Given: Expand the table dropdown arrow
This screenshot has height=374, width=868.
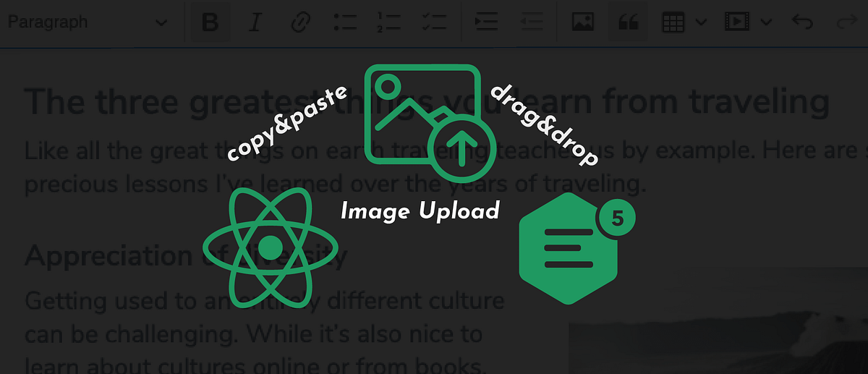Looking at the screenshot, I should pos(700,22).
